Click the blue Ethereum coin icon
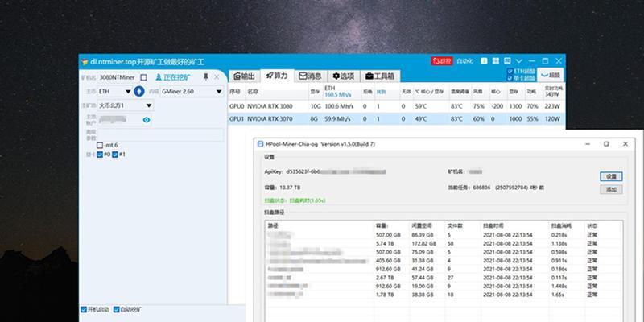 pos(138,91)
